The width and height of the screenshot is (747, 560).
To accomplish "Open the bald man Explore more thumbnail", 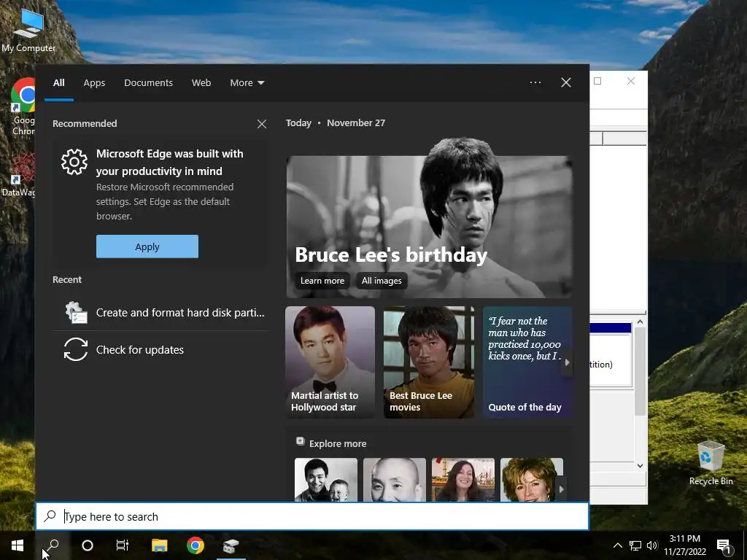I will coord(395,480).
